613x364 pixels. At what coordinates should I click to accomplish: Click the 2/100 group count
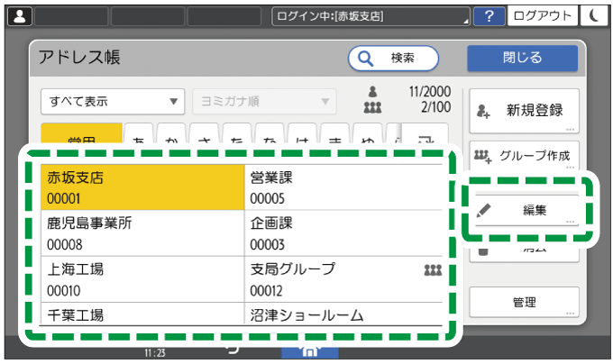(x=435, y=107)
